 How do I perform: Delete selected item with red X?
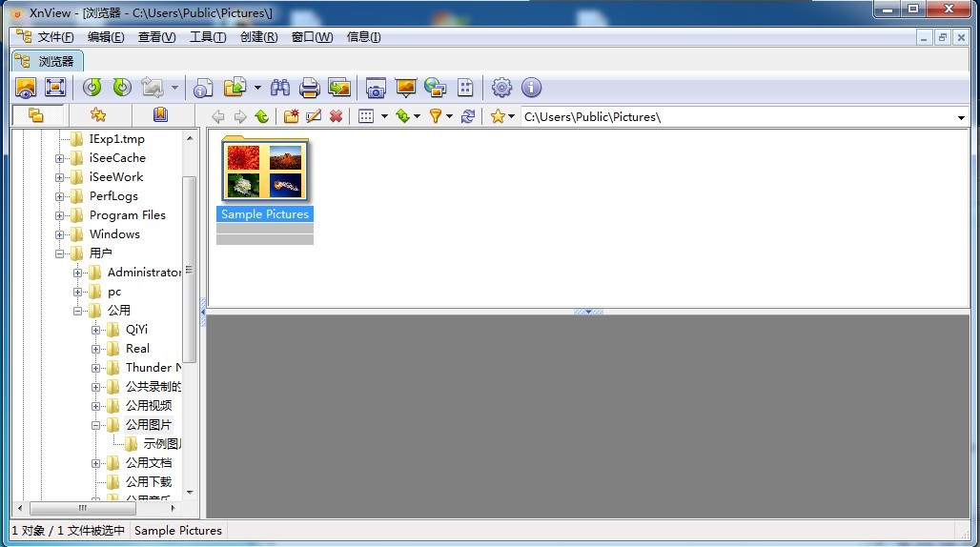coord(336,116)
